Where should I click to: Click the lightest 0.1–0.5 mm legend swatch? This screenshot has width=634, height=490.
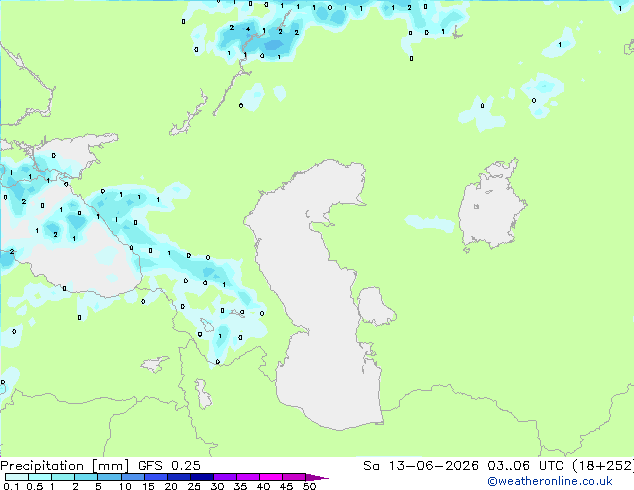[x=17, y=477]
